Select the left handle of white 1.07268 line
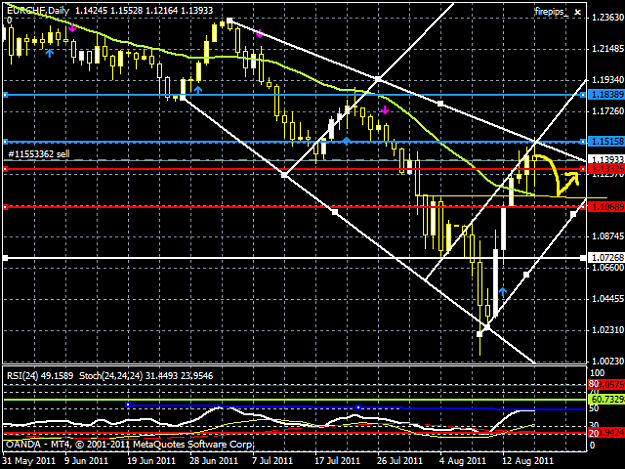This screenshot has height=469, width=625. click(5, 258)
